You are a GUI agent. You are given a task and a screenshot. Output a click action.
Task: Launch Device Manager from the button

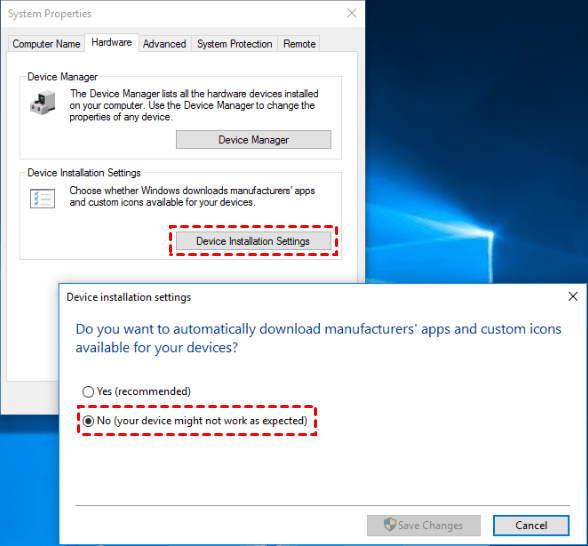coord(254,140)
